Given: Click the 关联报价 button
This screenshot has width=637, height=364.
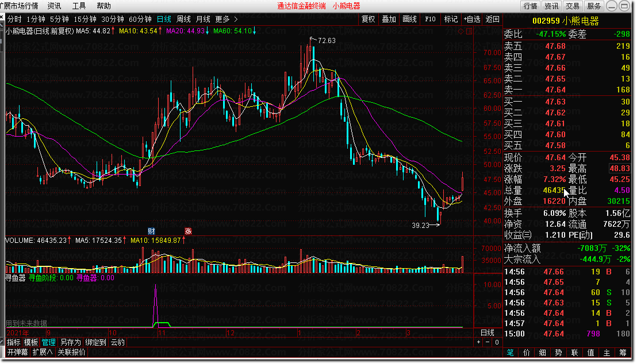Looking at the screenshot, I should tap(71, 352).
